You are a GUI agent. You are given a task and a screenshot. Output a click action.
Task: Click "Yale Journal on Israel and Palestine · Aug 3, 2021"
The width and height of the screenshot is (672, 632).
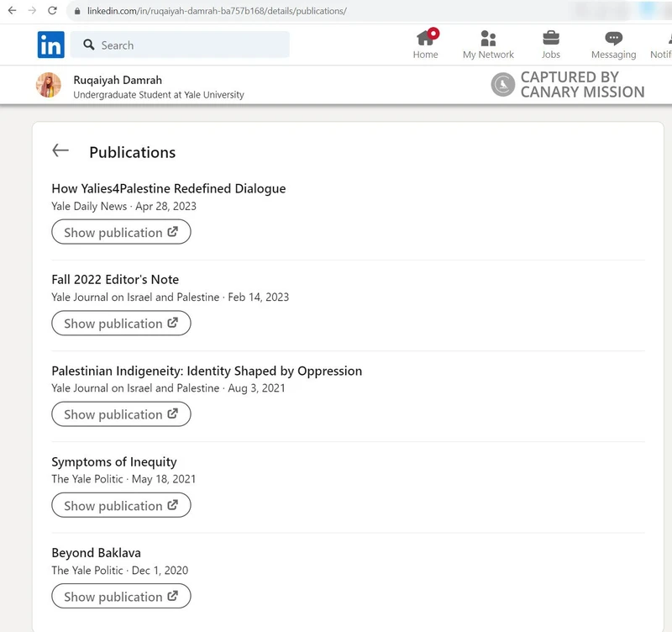pos(168,388)
